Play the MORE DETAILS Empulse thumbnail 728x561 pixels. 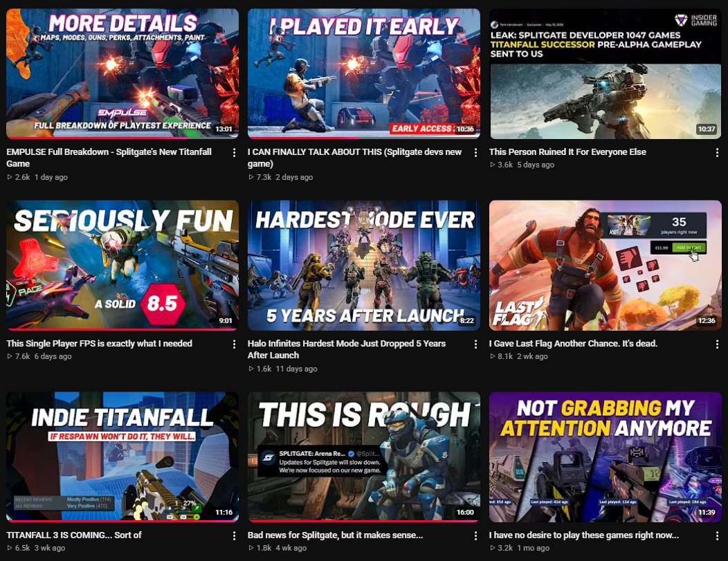pos(122,73)
